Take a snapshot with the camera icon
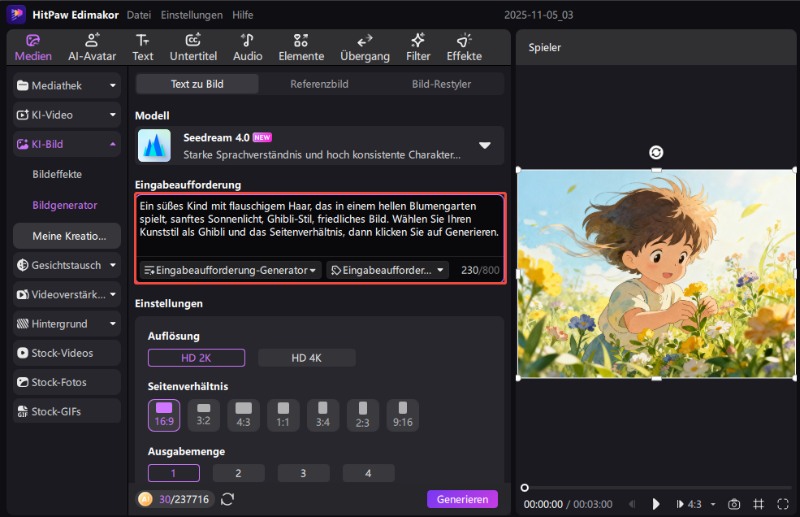Screen dimensions: 800x517 [734, 504]
